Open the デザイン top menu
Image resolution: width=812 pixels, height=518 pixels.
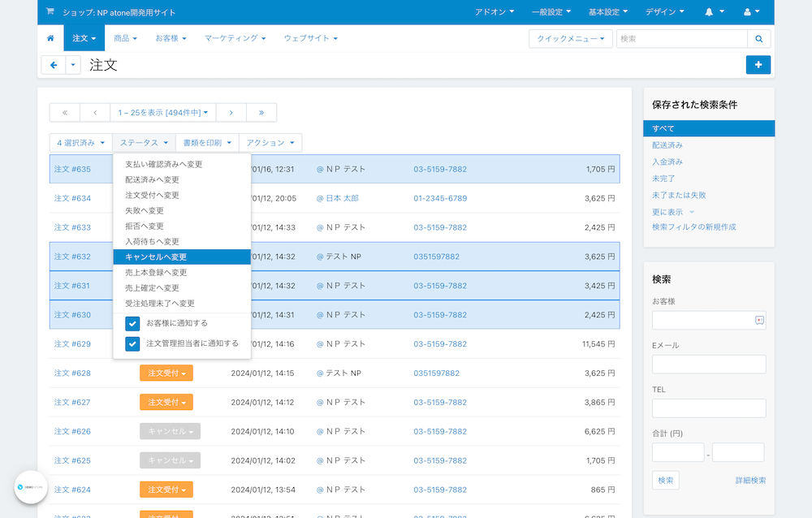tap(664, 12)
